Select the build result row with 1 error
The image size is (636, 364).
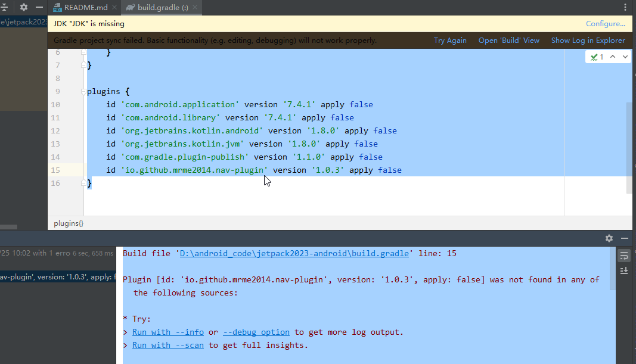[x=58, y=253]
